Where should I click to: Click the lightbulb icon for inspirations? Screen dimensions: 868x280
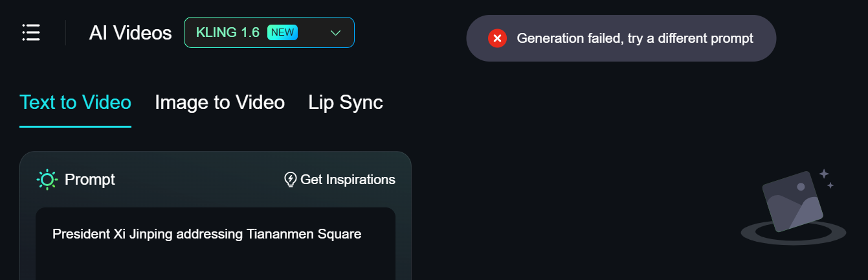[x=291, y=180]
